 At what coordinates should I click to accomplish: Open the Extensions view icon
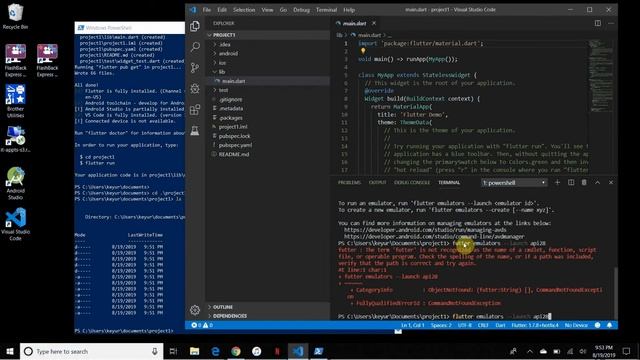[x=195, y=109]
